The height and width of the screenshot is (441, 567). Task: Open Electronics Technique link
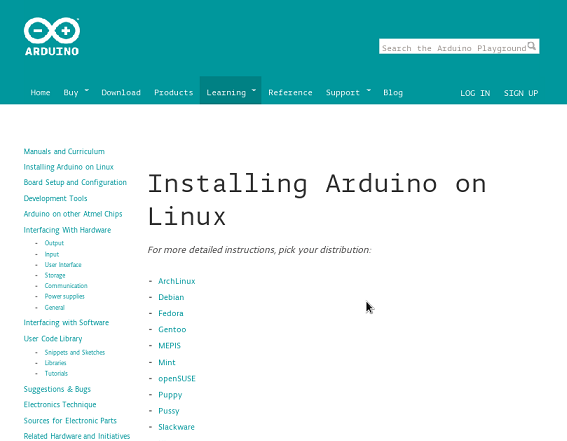pyautogui.click(x=60, y=405)
